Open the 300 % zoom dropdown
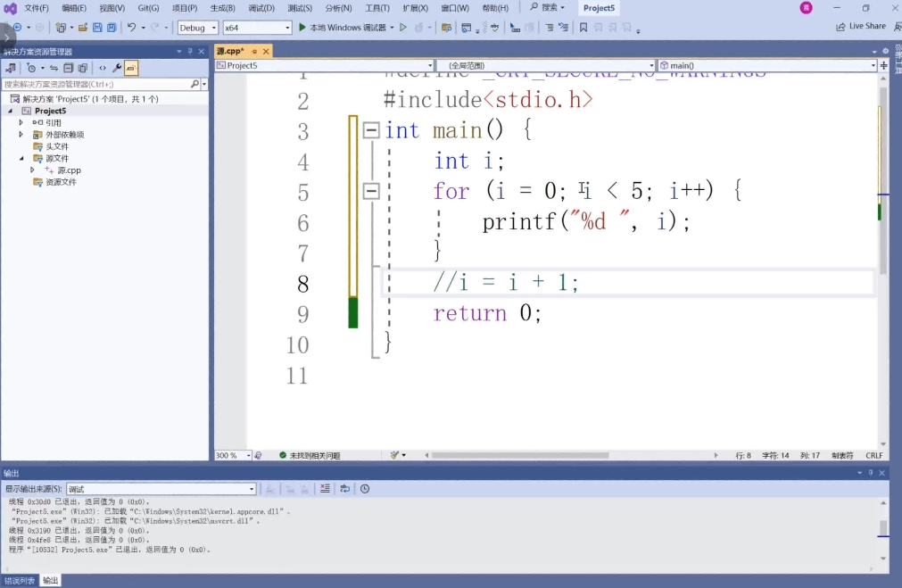Viewport: 902px width, 588px height. 233,455
